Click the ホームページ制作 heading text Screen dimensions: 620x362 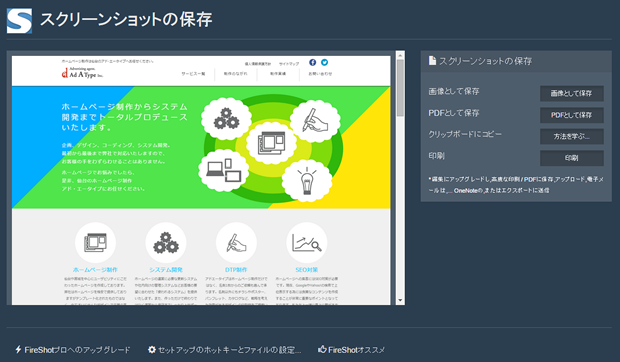coord(95,270)
